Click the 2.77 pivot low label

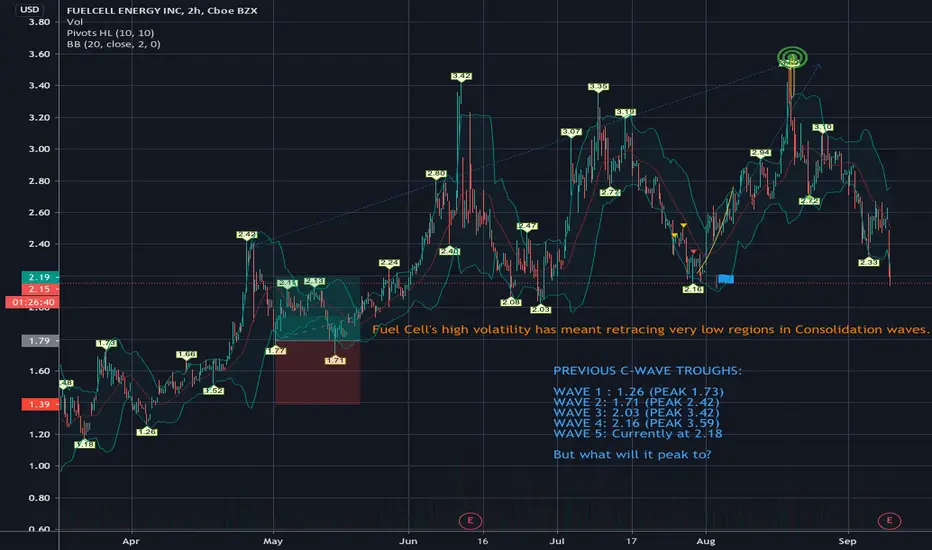(x=610, y=192)
